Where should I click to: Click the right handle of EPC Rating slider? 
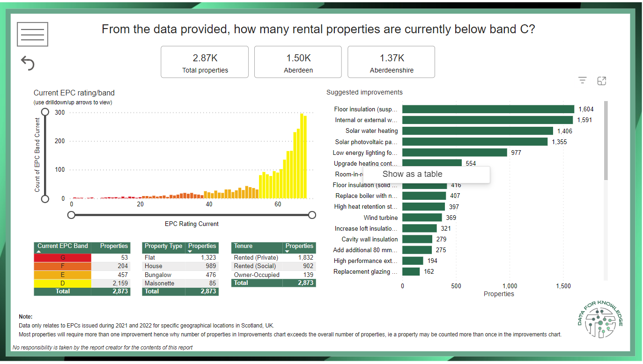click(x=312, y=215)
